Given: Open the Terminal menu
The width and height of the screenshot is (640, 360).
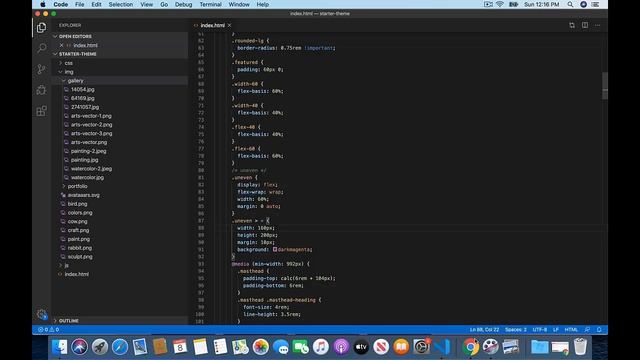Looking at the screenshot, I should [x=211, y=4].
